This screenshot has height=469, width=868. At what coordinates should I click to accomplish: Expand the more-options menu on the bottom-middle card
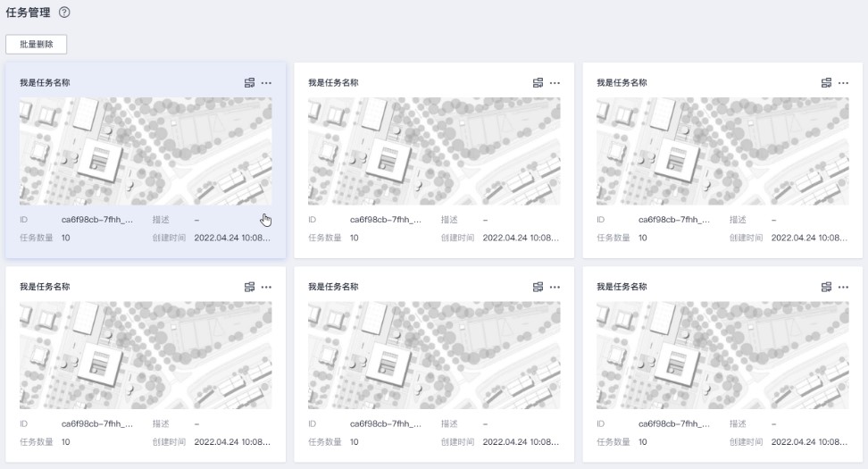tap(555, 287)
